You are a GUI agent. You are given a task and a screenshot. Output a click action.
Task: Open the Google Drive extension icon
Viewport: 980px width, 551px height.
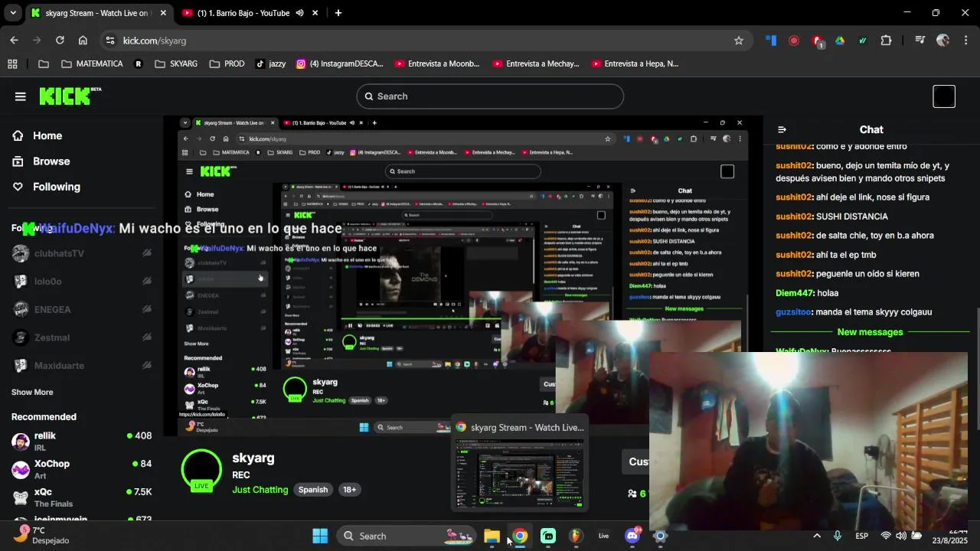point(840,41)
